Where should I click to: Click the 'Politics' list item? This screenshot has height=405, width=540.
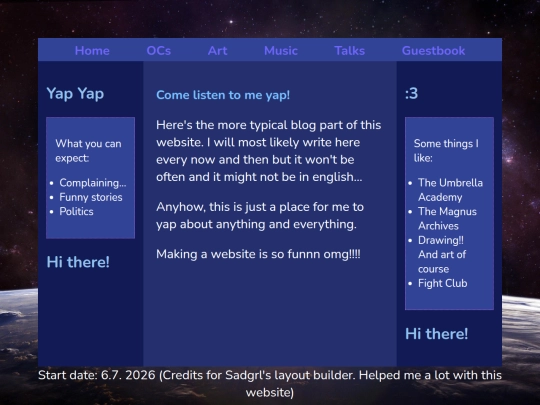point(76,211)
